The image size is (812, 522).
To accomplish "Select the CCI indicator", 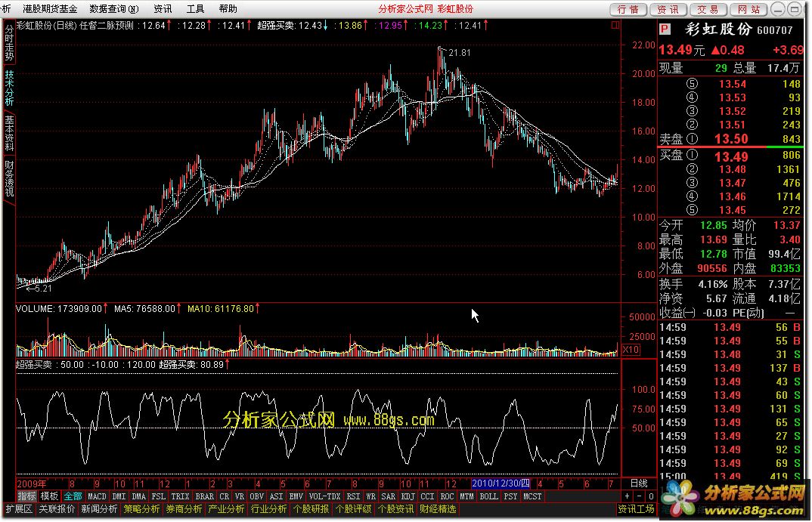I will pos(428,496).
